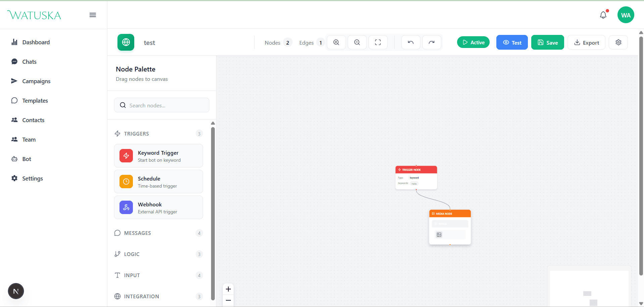
Task: Click the TRIGGERS count badge 3
Action: (x=199, y=134)
